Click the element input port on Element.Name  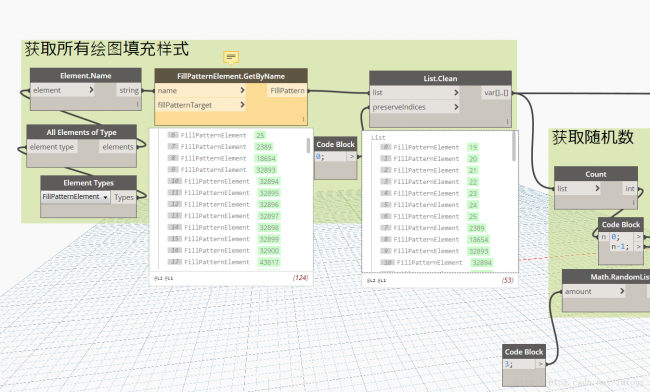[x=63, y=90]
